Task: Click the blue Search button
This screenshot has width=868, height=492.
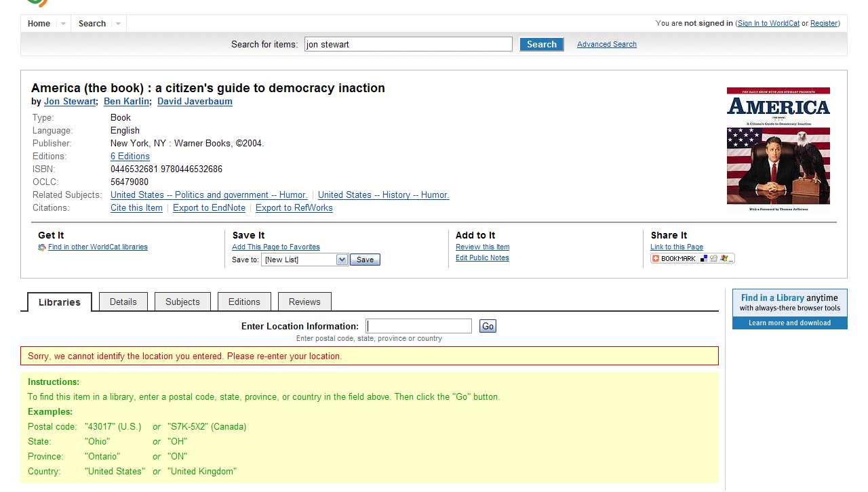Action: point(542,44)
